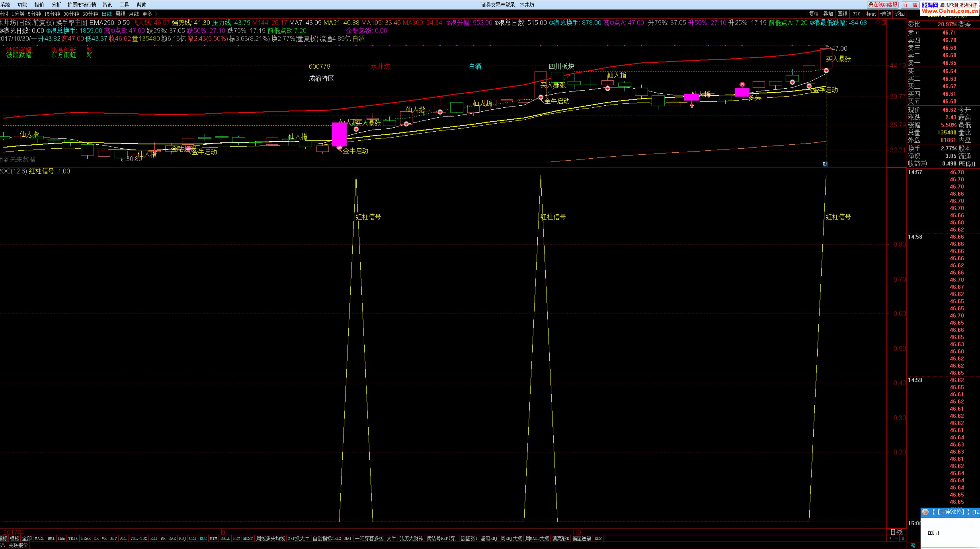Expand the 更多 periods dropdown
This screenshot has height=549, width=980.
(x=149, y=14)
